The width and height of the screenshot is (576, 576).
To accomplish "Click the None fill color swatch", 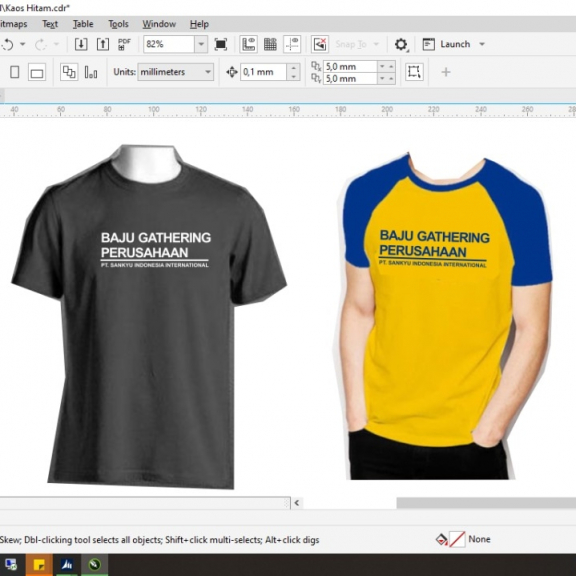I will pos(457,540).
